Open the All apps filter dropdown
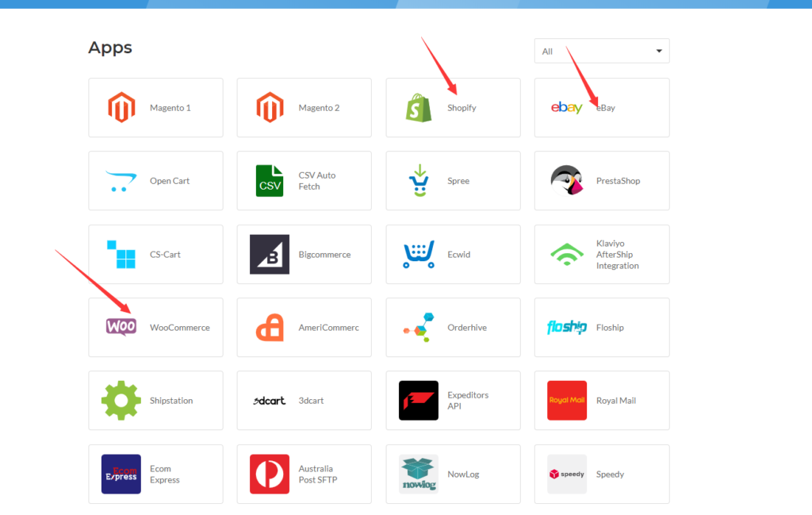812x515 pixels. [x=601, y=51]
